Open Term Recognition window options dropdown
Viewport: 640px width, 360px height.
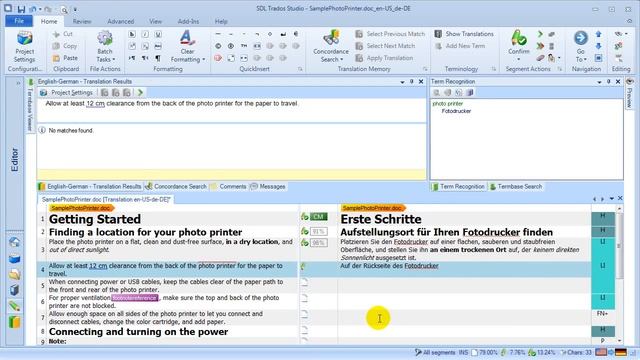600,82
